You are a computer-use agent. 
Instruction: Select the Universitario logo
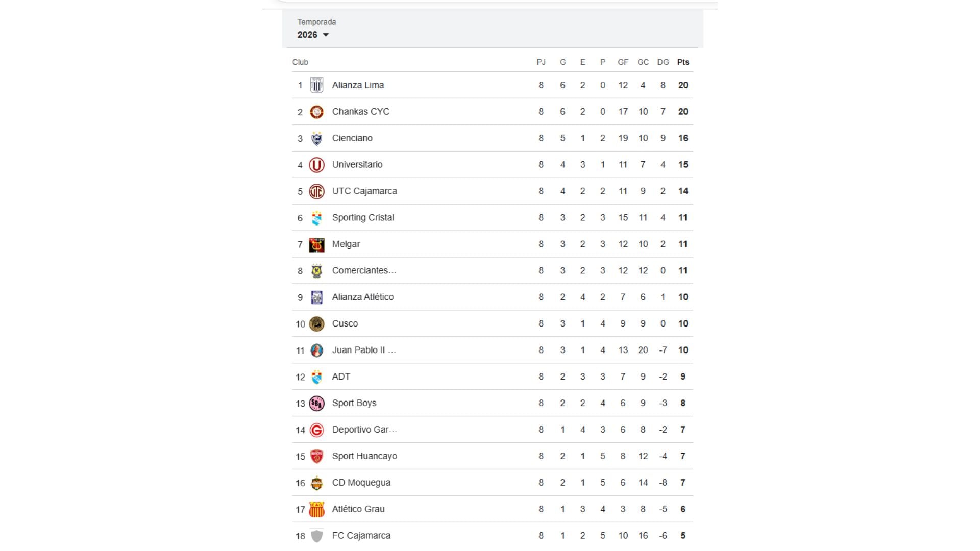click(317, 164)
